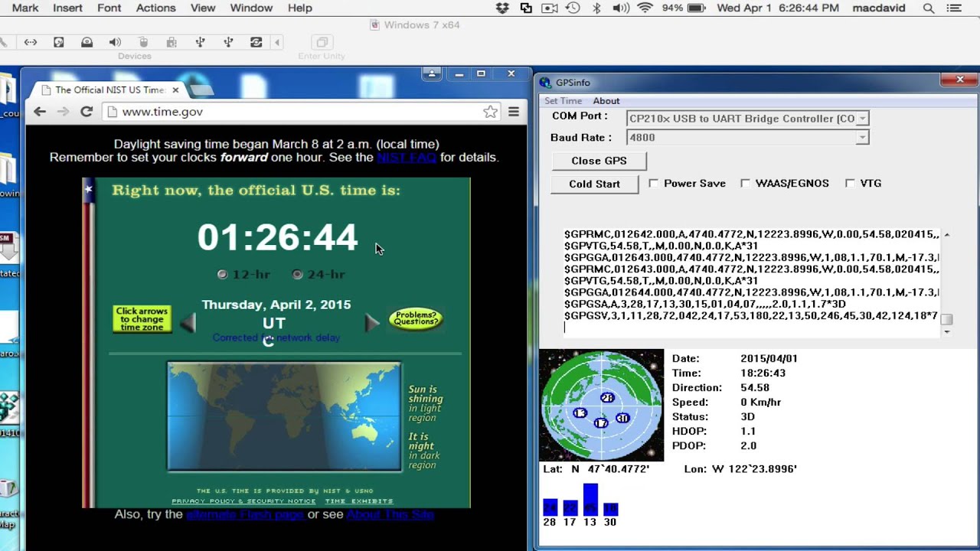980x551 pixels.
Task: Click the sharing device icon in the Devices toolbar
Action: click(x=256, y=42)
